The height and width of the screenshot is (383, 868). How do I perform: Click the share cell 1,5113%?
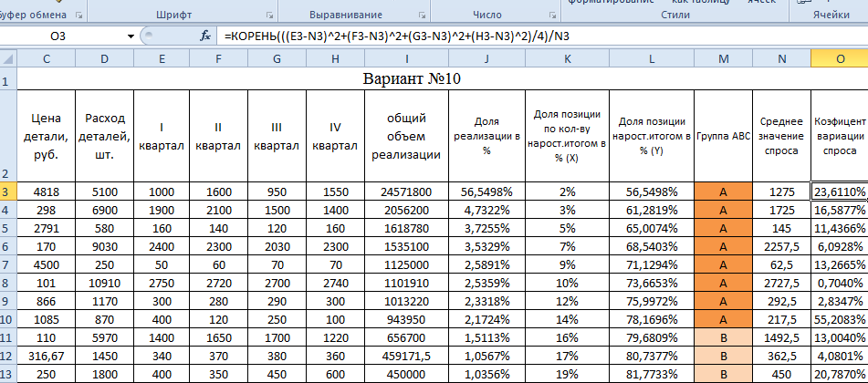pos(486,338)
